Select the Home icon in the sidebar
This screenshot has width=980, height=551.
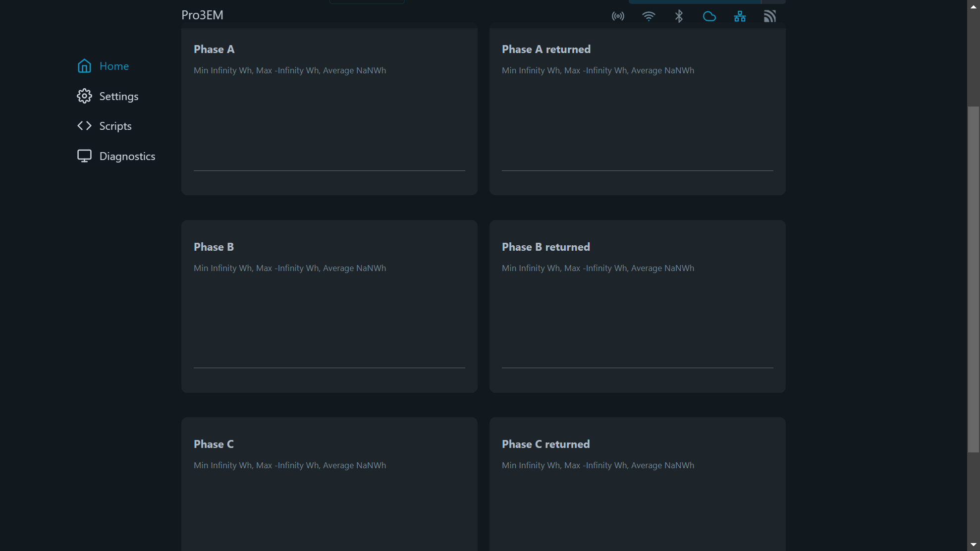point(84,66)
